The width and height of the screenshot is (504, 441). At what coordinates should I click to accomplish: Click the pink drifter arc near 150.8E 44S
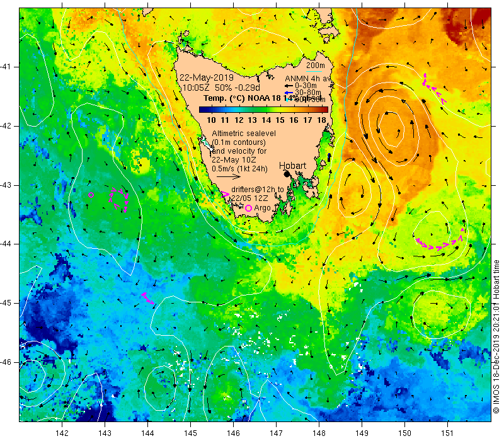click(440, 241)
